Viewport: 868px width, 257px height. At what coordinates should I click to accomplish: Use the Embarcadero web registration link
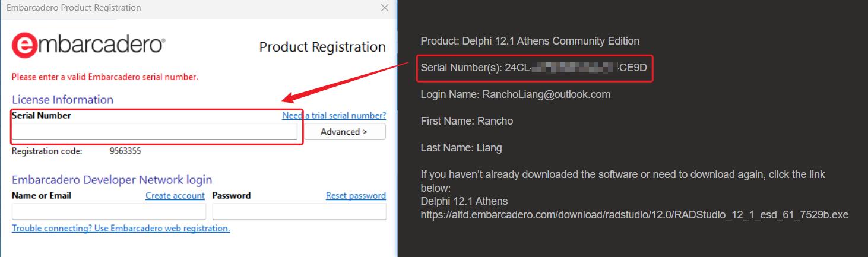coord(121,229)
